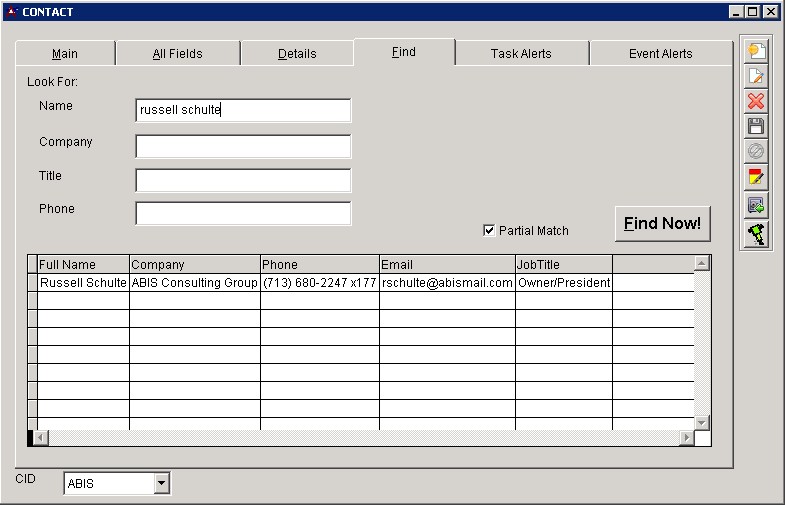Switch to the Main tab

65,54
